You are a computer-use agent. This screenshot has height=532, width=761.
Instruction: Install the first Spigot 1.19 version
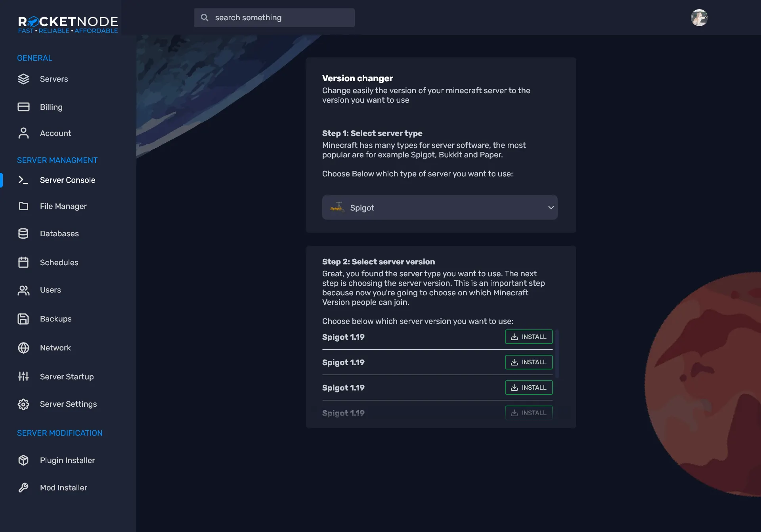click(528, 337)
